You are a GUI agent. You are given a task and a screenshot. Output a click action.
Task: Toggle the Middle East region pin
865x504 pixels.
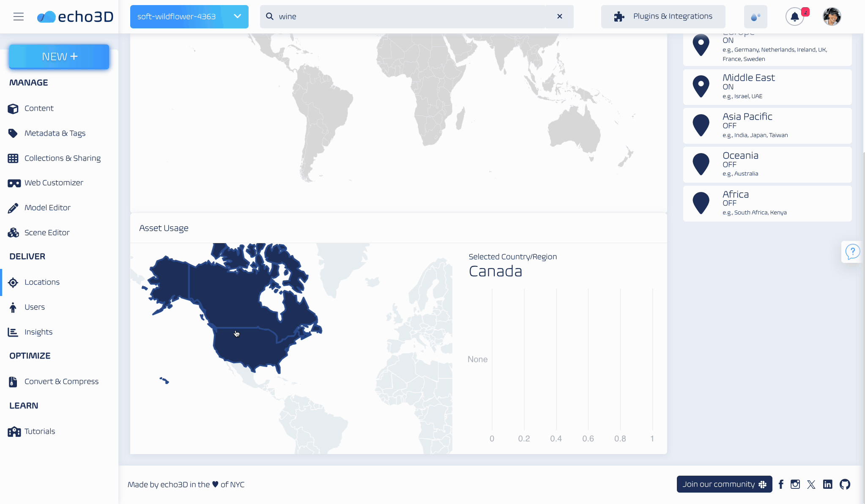[x=701, y=86]
